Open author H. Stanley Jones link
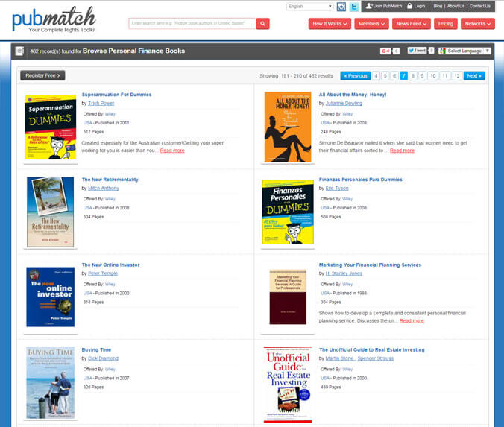The width and height of the screenshot is (504, 427). coord(344,273)
